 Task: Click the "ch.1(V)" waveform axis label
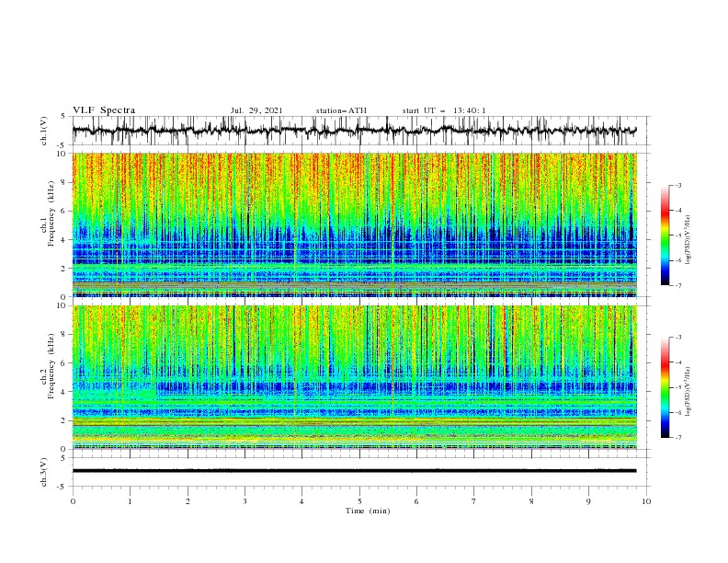(x=44, y=131)
